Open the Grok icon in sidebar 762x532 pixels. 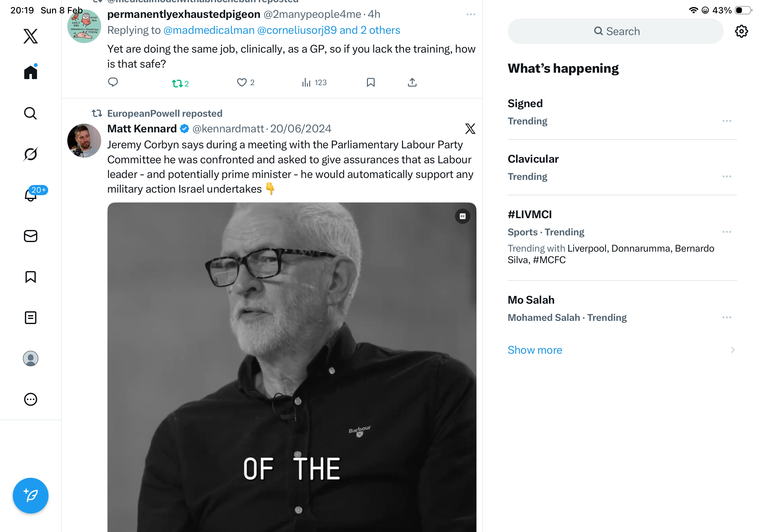[31, 154]
